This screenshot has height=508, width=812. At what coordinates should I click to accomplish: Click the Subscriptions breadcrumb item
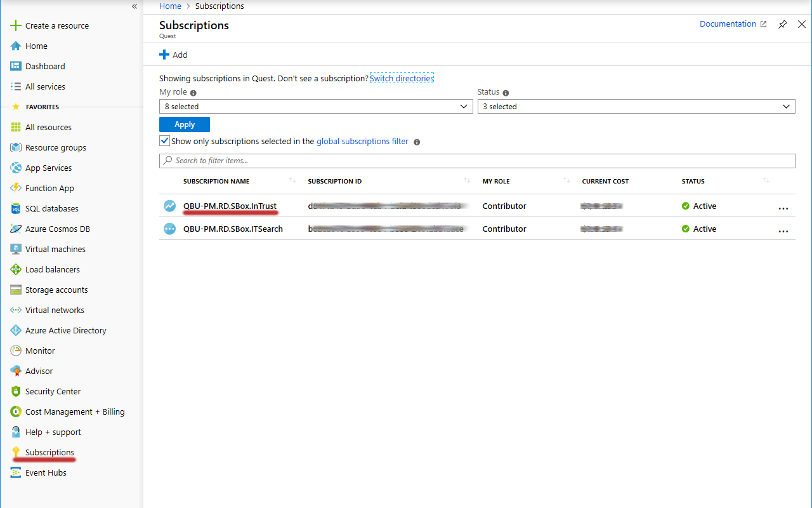pyautogui.click(x=219, y=6)
